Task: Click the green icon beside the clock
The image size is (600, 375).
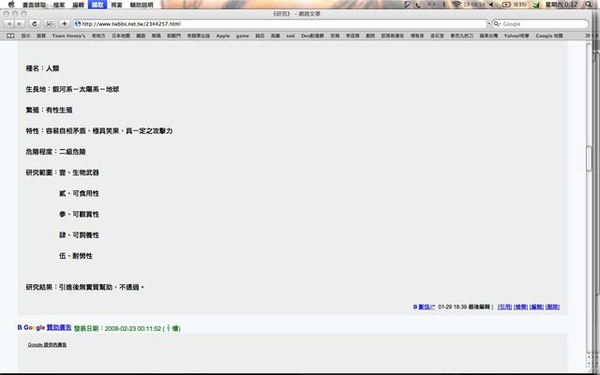Action: pyautogui.click(x=536, y=5)
